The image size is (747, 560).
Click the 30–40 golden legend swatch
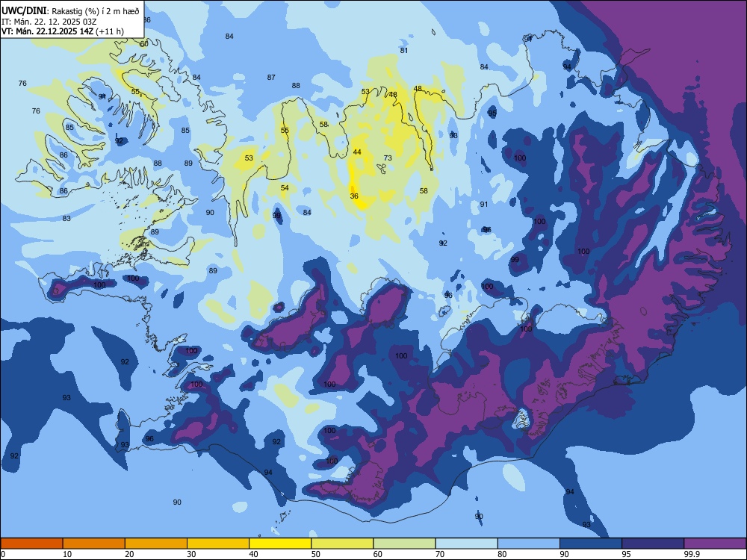click(218, 544)
